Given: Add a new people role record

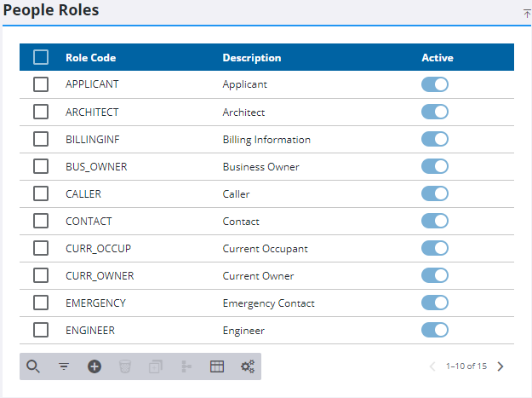Looking at the screenshot, I should click(x=94, y=366).
